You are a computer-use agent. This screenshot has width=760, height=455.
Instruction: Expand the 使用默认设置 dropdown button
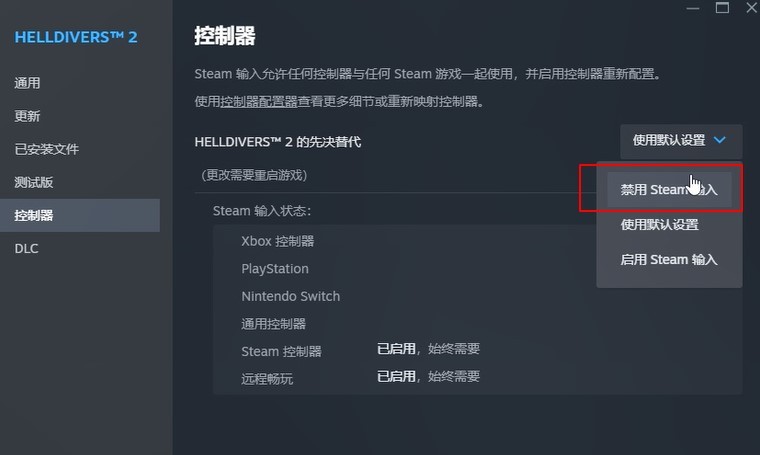(681, 141)
